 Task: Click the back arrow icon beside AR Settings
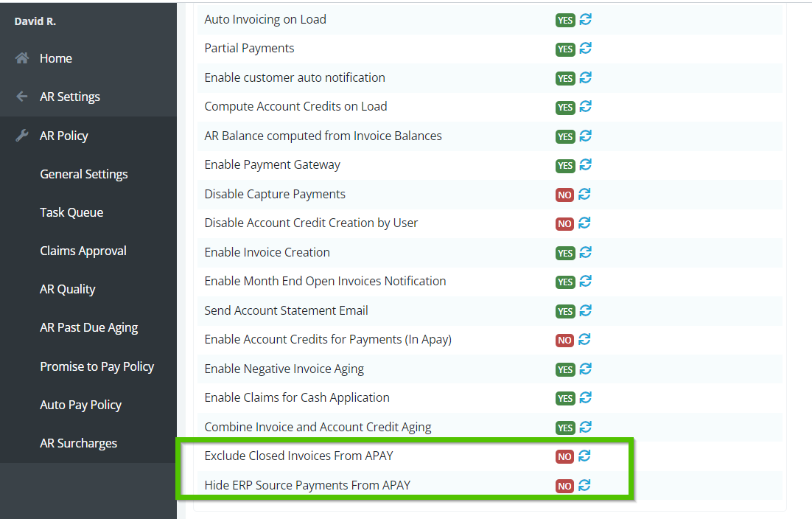coord(22,97)
